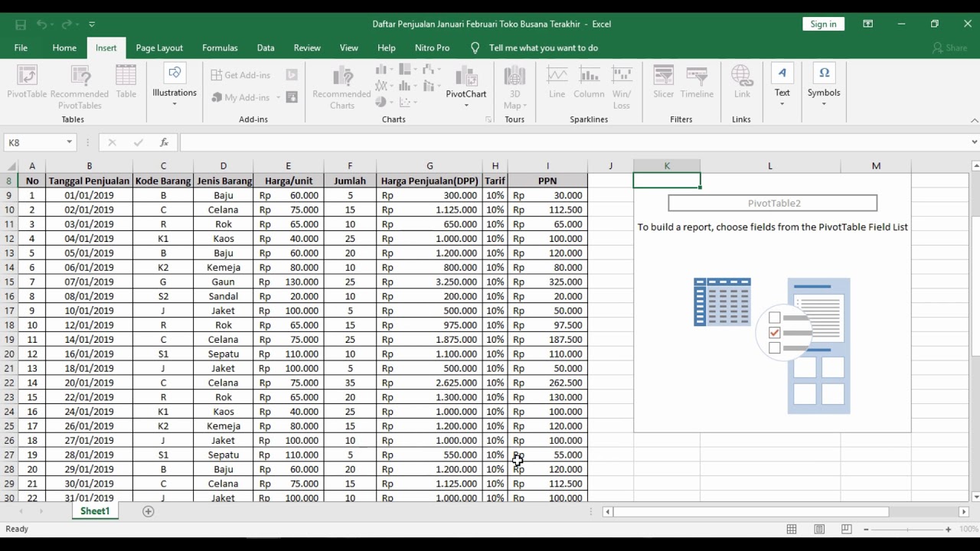Screen dimensions: 980x551
Task: Switch to the Home tab
Action: [64, 47]
